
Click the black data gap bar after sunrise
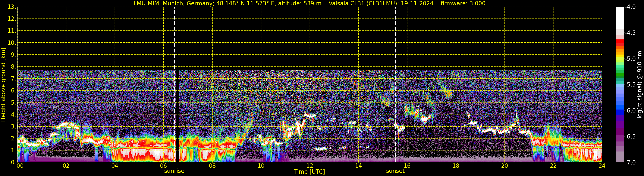coord(177,116)
